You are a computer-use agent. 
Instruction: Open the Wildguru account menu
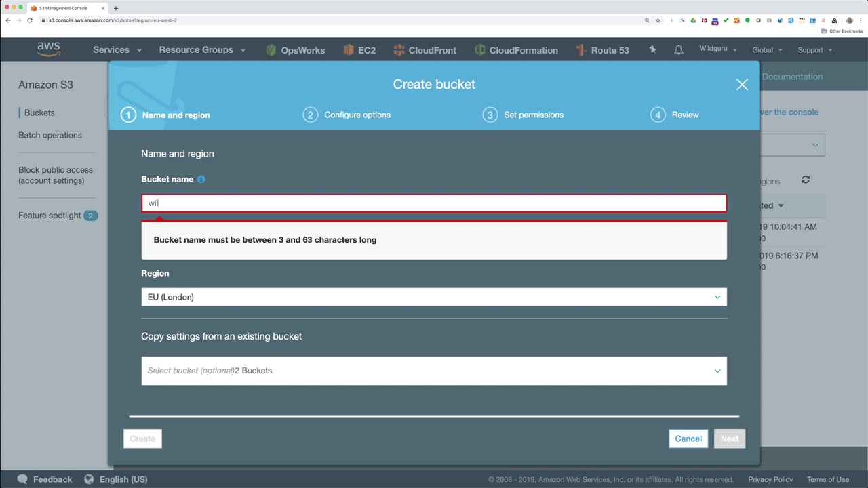pyautogui.click(x=718, y=49)
